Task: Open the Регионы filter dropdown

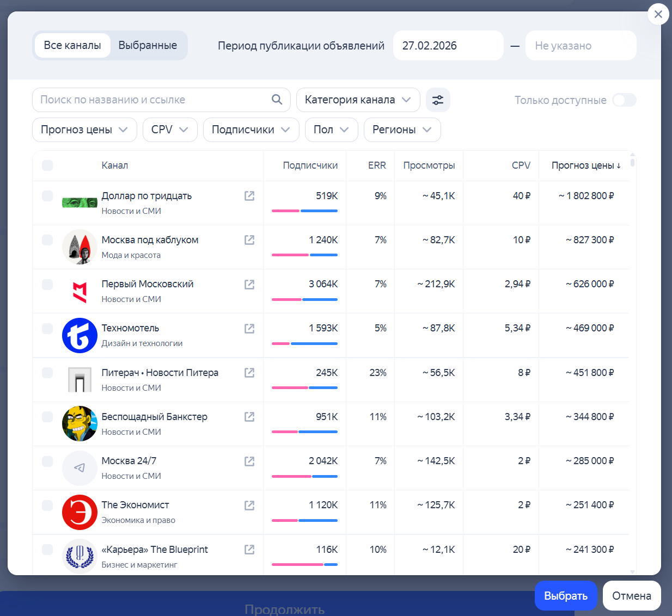Action: pyautogui.click(x=402, y=130)
